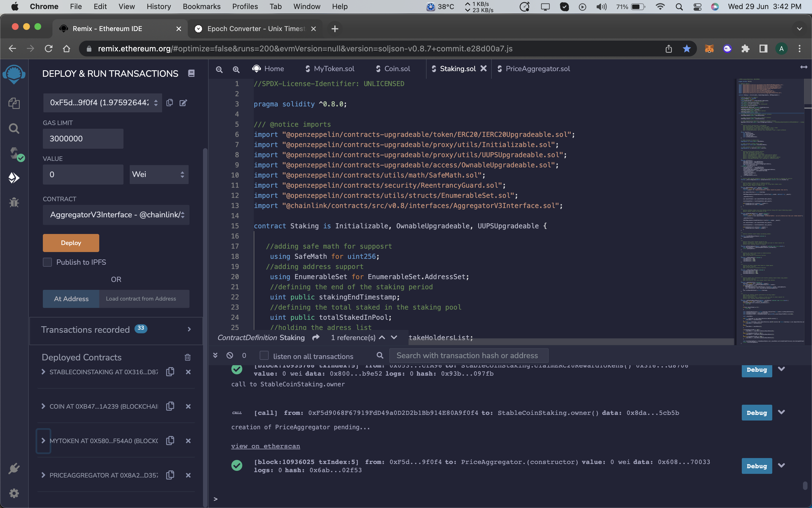Screen dimensions: 812x508
Task: Copy the selected account address
Action: click(x=170, y=102)
